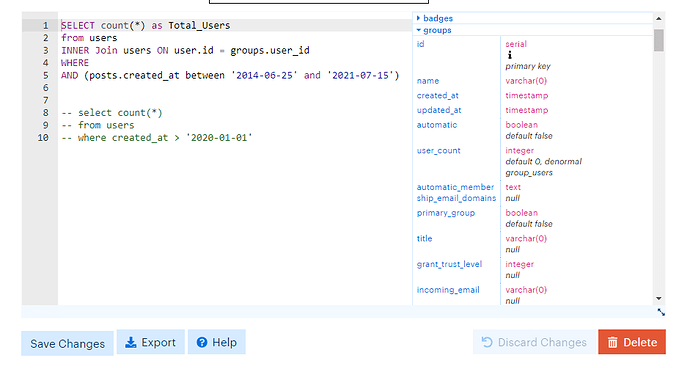
Task: Click the '2021-07-15' date string in the query
Action: coord(360,76)
